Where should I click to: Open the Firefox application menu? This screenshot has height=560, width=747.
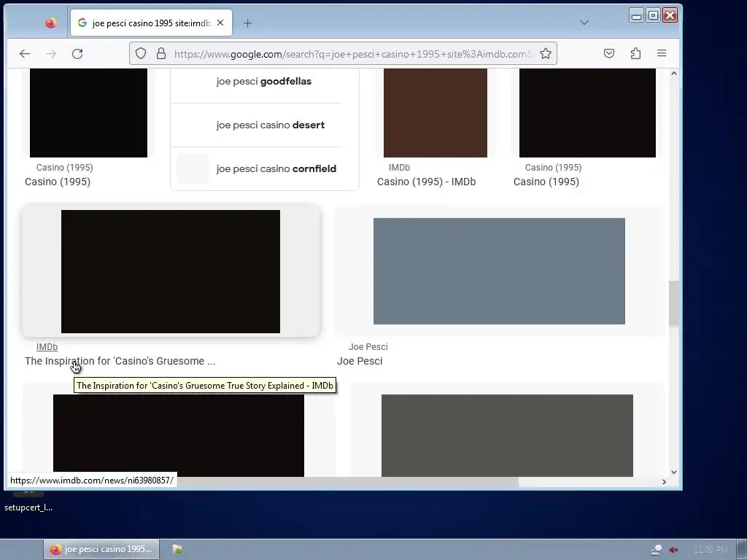click(x=662, y=53)
